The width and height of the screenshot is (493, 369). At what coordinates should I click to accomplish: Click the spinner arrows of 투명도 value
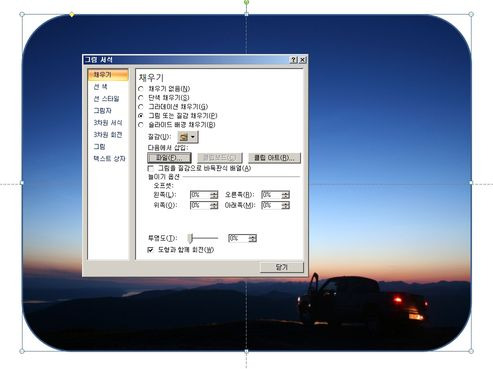point(253,238)
